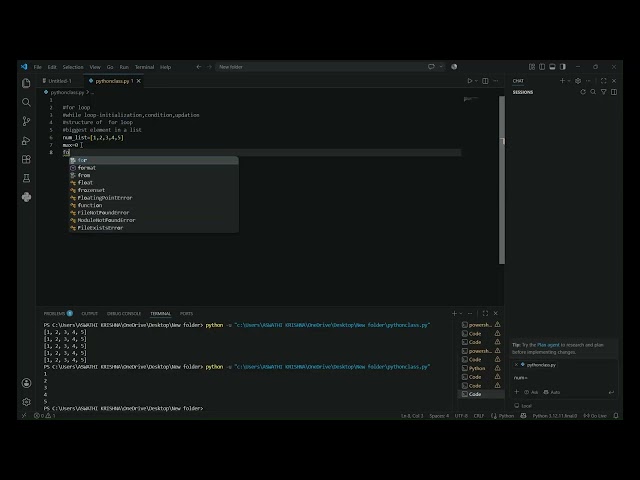Search chat sessions with magnifier icon
This screenshot has width=640, height=480.
click(x=593, y=92)
